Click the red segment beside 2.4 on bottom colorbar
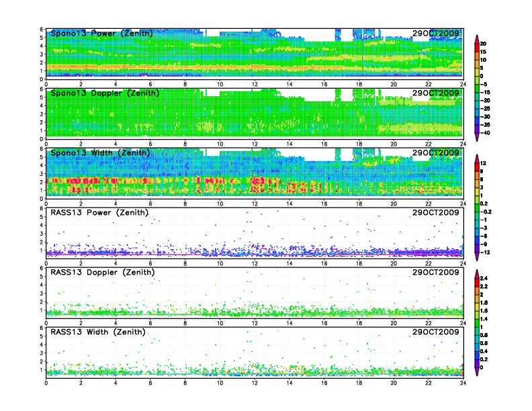532x411 pixels. tap(477, 283)
